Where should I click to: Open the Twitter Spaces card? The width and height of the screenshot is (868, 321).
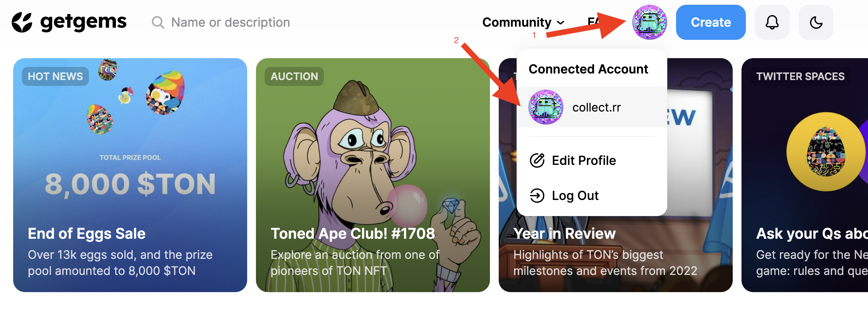point(804,175)
